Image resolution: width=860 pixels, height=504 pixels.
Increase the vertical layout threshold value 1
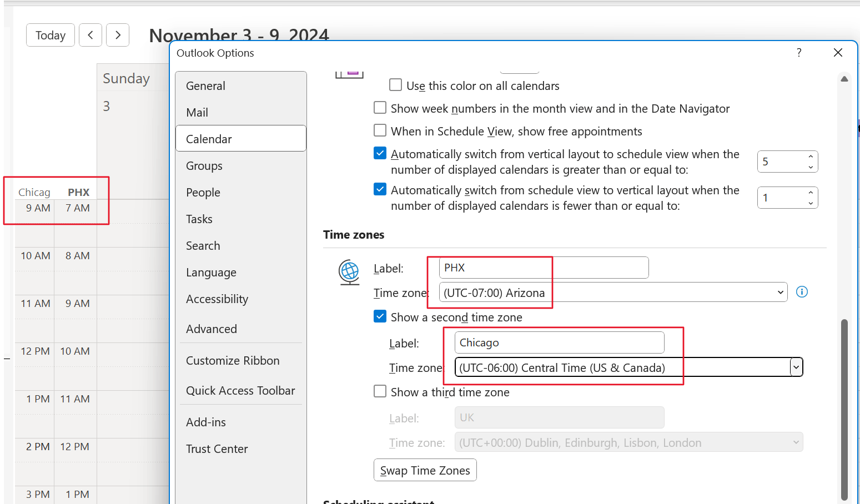(x=811, y=192)
